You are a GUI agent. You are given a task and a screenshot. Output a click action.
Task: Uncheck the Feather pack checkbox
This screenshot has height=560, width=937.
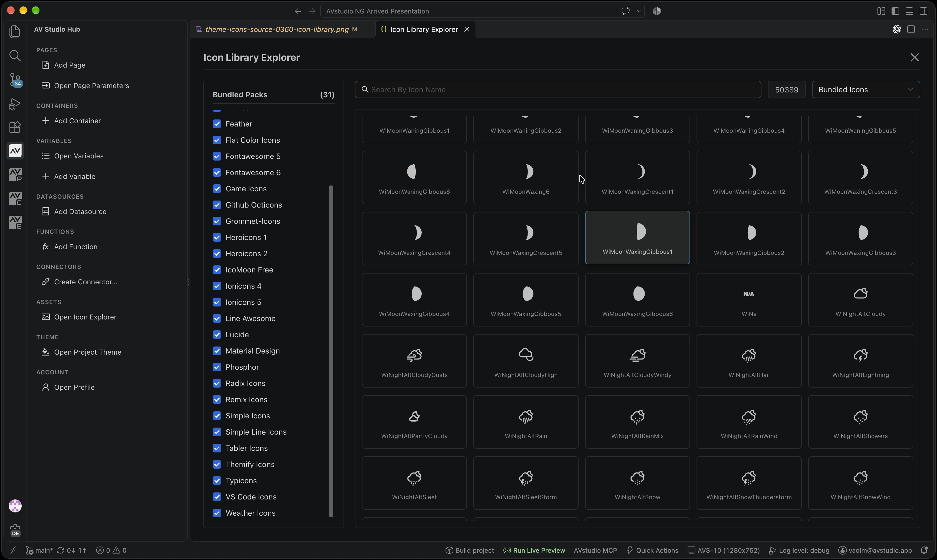217,124
